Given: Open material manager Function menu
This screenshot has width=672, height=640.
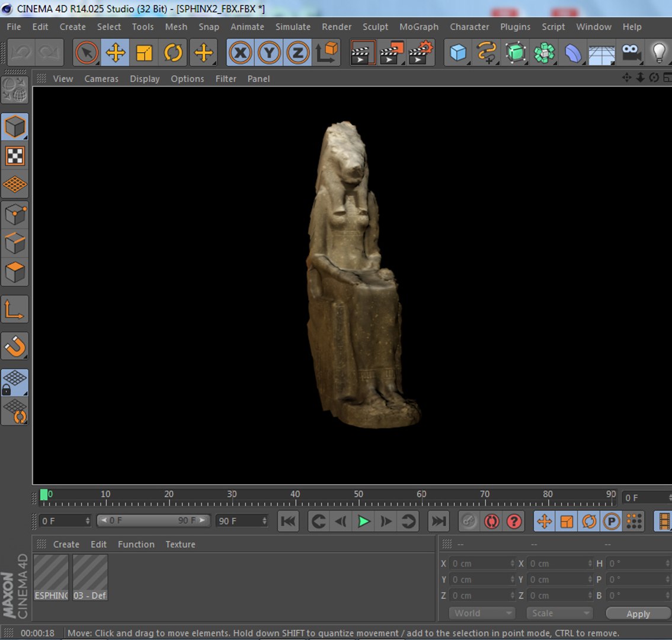Looking at the screenshot, I should point(136,545).
